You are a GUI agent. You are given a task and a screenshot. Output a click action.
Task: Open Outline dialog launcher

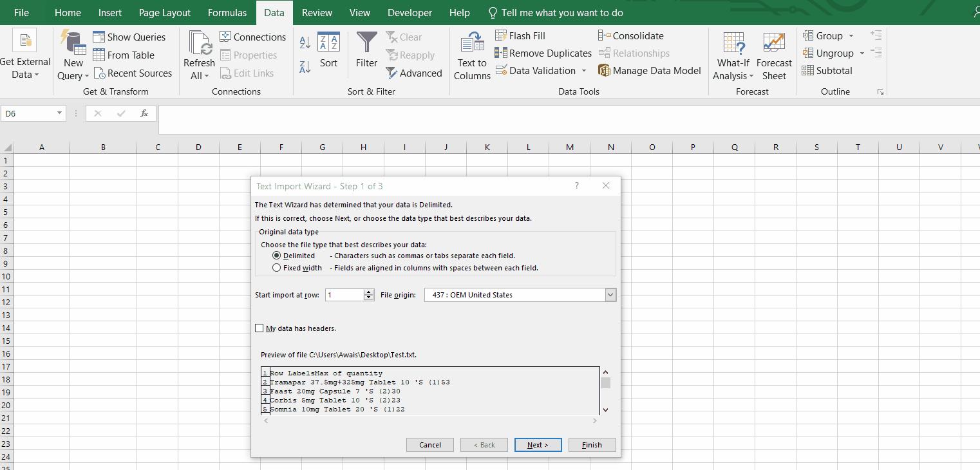880,92
